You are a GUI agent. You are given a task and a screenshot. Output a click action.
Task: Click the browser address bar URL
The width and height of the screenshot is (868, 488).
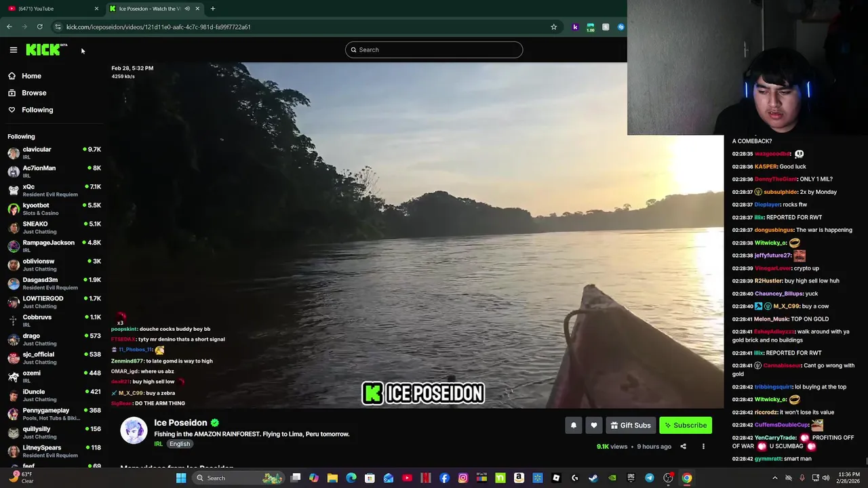[x=159, y=27]
